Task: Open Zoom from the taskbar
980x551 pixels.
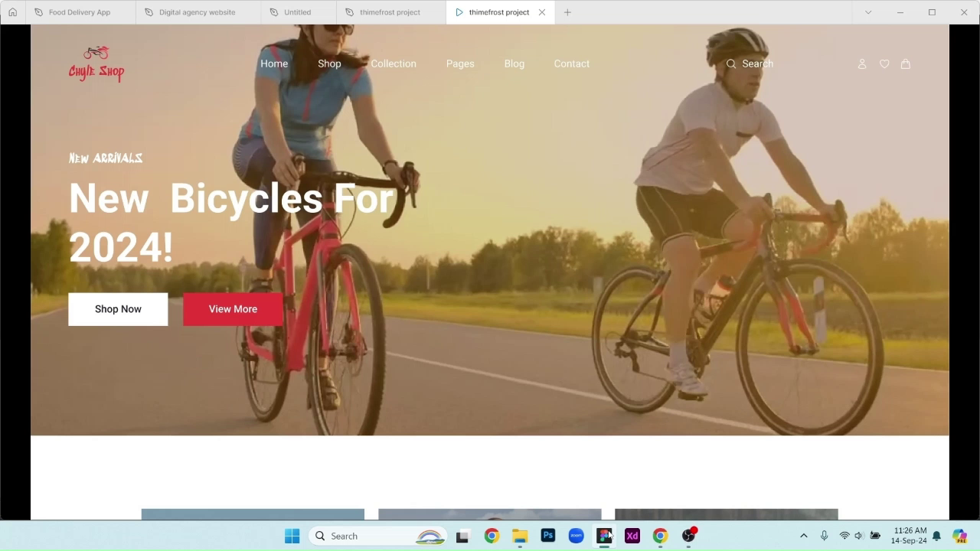Action: click(x=576, y=536)
